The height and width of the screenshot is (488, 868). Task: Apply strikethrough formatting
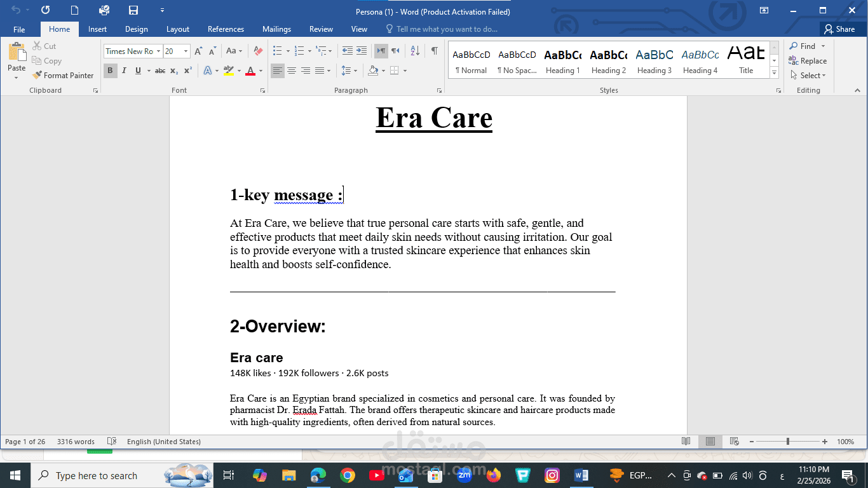160,71
